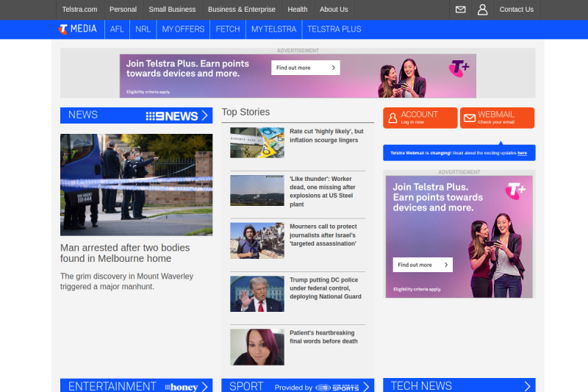Image resolution: width=588 pixels, height=392 pixels.
Task: Open Telstra.com link in top bar
Action: pos(79,10)
